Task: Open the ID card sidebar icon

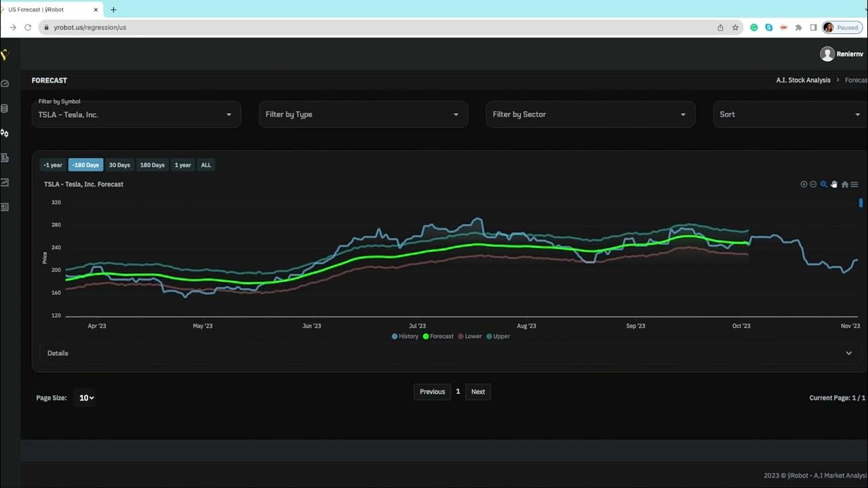Action: (5, 207)
